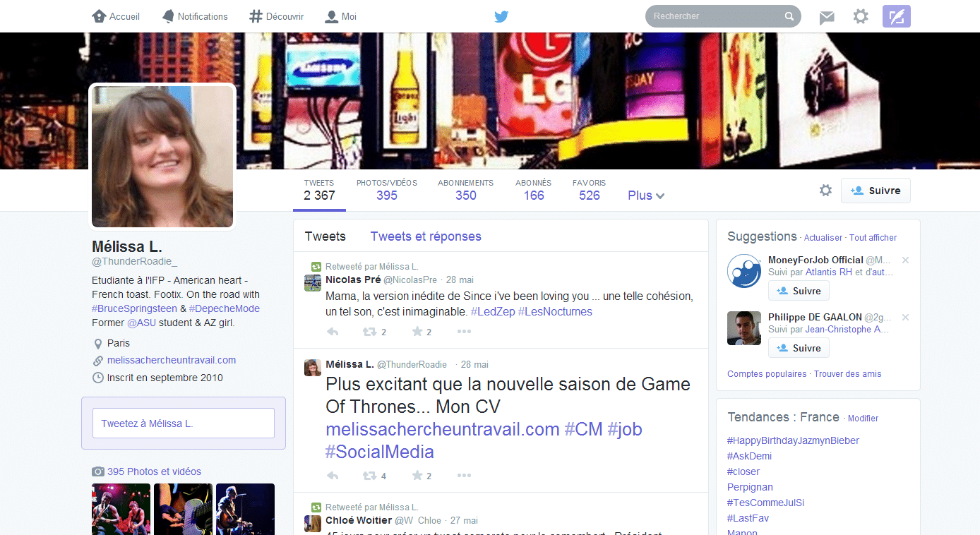Screen dimensions: 980x535
Task: Open more options on Mélissa's CV tweet
Action: click(x=464, y=476)
